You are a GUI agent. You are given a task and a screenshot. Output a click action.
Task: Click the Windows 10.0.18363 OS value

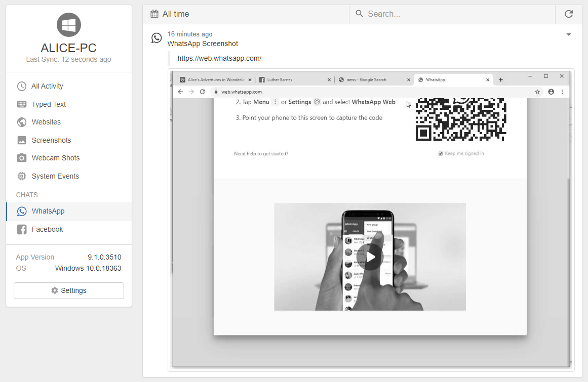point(88,269)
